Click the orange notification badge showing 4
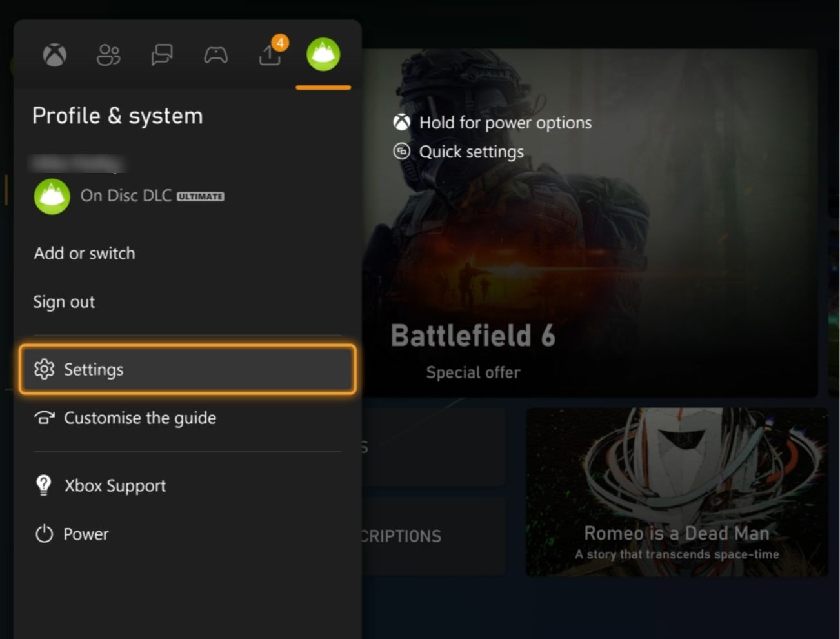 [280, 43]
